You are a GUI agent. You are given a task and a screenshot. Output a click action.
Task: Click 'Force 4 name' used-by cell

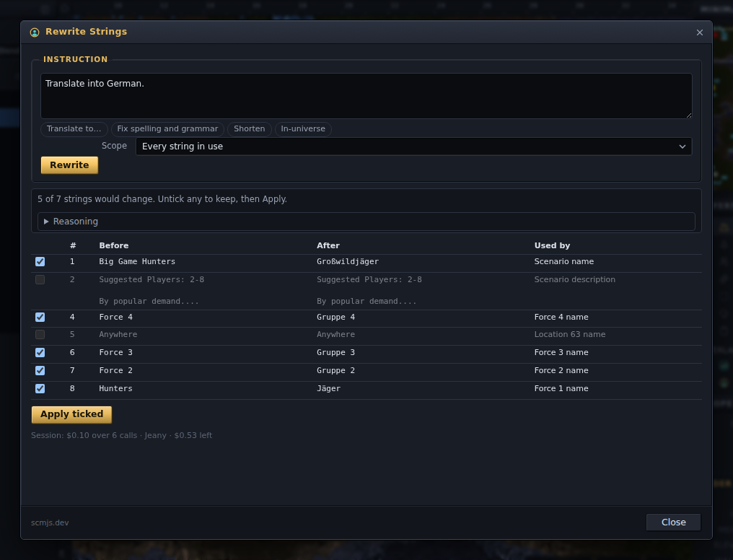click(561, 317)
